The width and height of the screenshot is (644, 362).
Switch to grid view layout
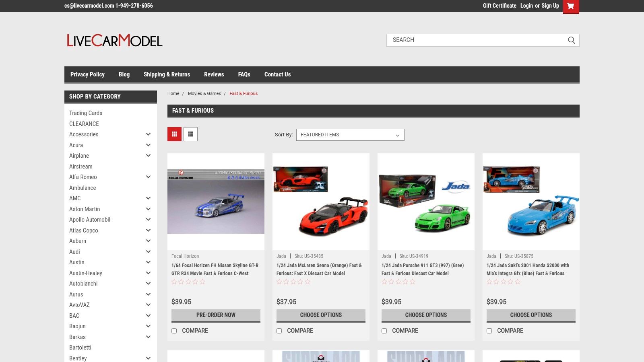tap(174, 134)
